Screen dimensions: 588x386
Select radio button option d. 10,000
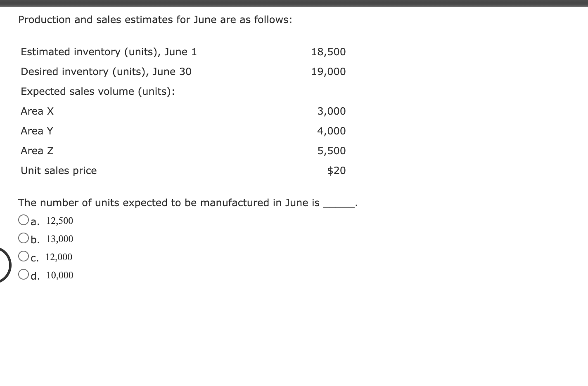[x=24, y=274]
